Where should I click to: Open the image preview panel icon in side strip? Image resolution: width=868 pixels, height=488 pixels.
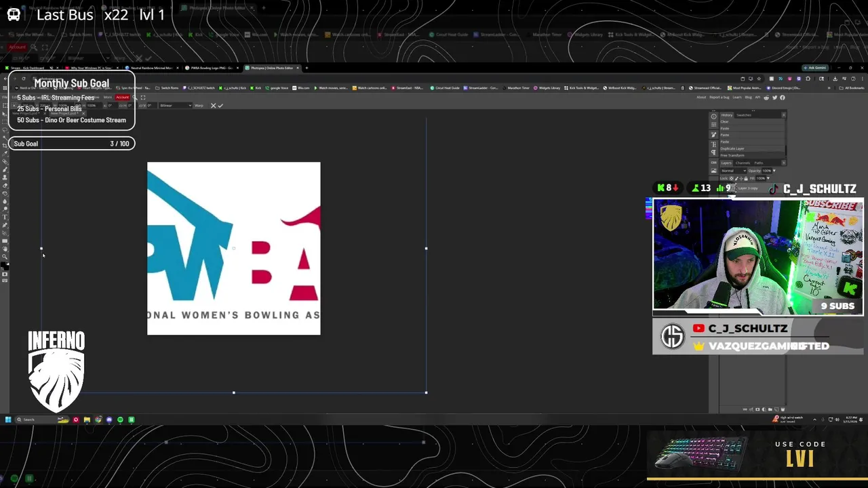[x=713, y=171]
